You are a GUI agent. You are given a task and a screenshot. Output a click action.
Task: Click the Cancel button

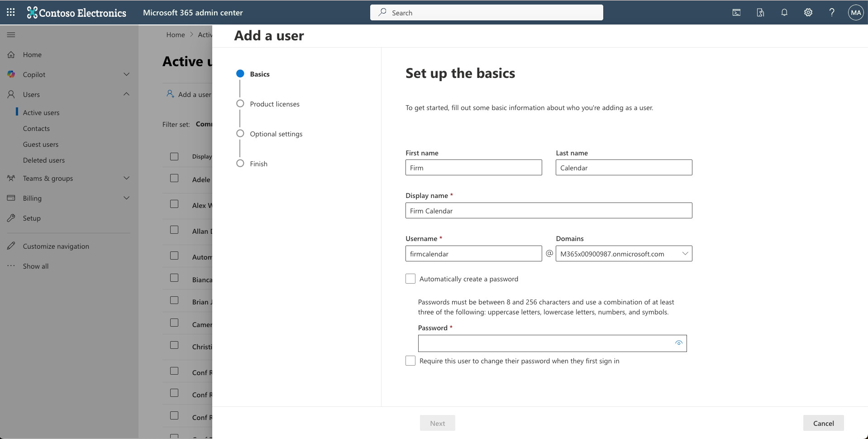click(x=824, y=423)
